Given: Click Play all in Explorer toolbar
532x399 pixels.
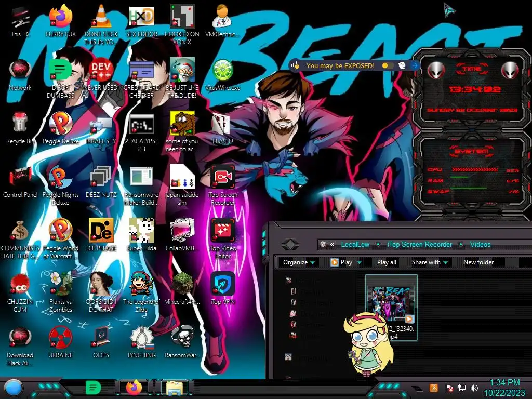Looking at the screenshot, I should (x=387, y=262).
